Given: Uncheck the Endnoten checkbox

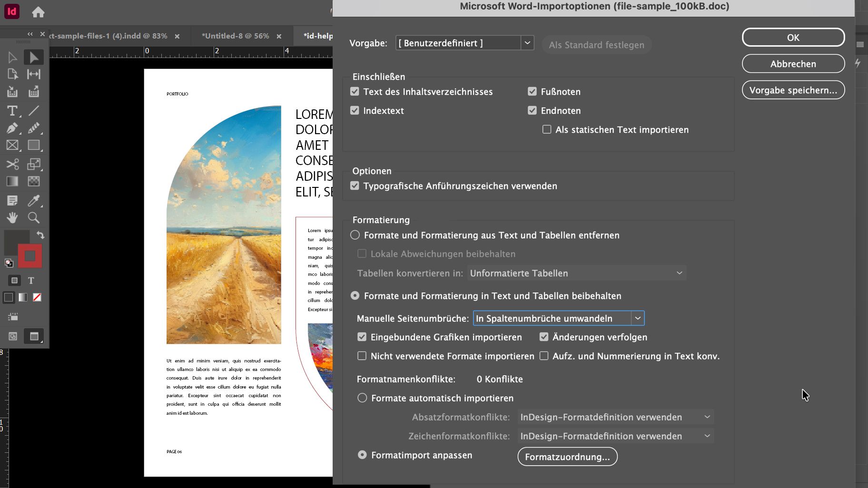Looking at the screenshot, I should [x=532, y=110].
